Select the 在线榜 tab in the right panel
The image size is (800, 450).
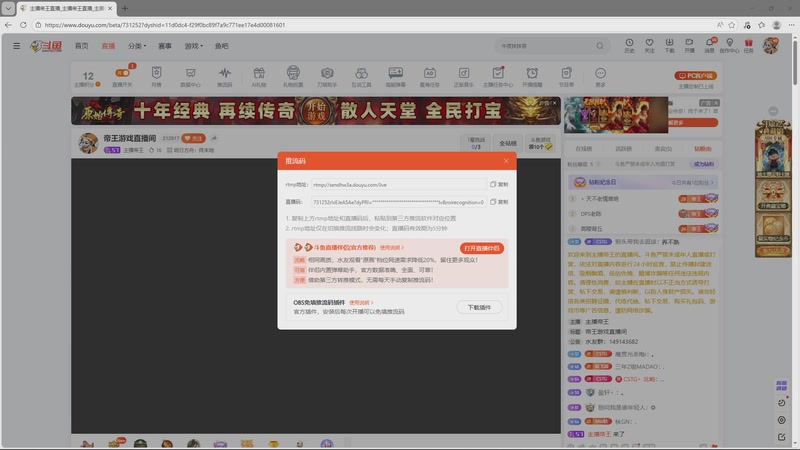coord(584,149)
